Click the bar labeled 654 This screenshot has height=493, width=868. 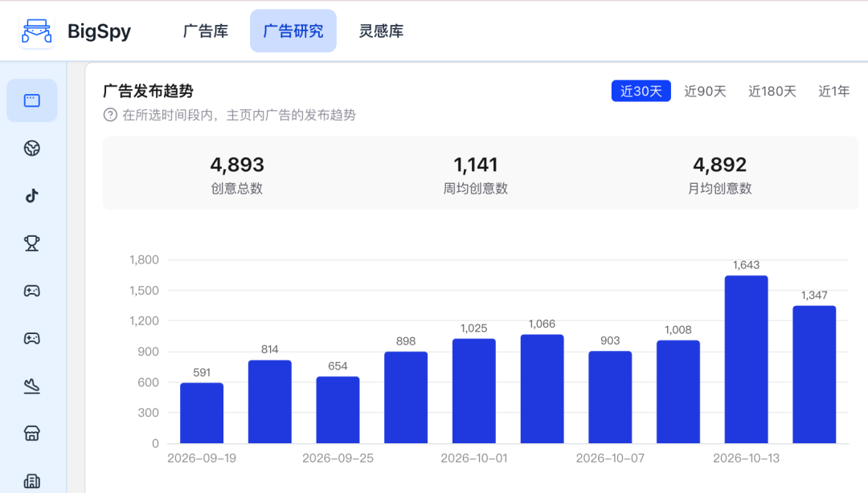point(338,410)
